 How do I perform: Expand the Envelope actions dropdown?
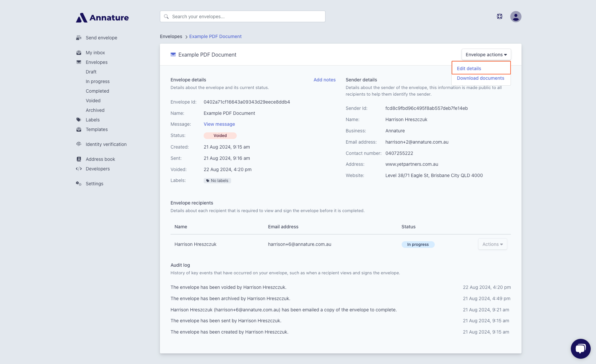[x=486, y=55]
